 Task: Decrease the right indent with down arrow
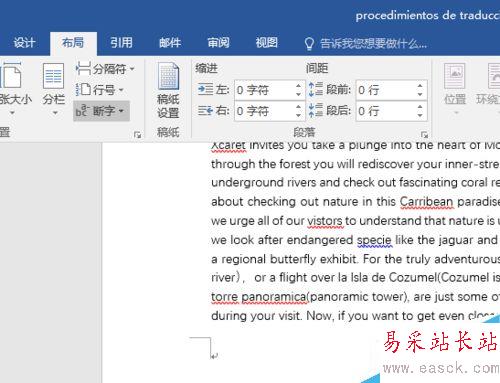tap(299, 115)
